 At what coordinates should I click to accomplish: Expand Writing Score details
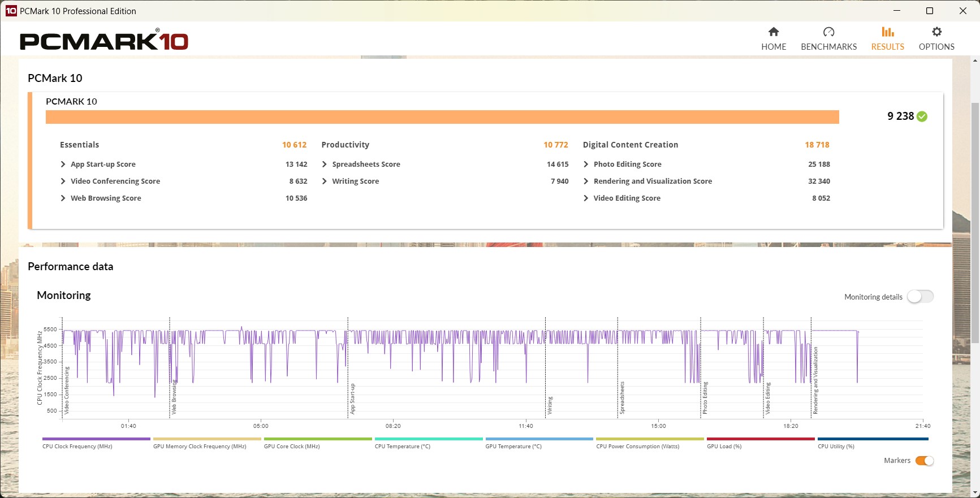coord(325,181)
